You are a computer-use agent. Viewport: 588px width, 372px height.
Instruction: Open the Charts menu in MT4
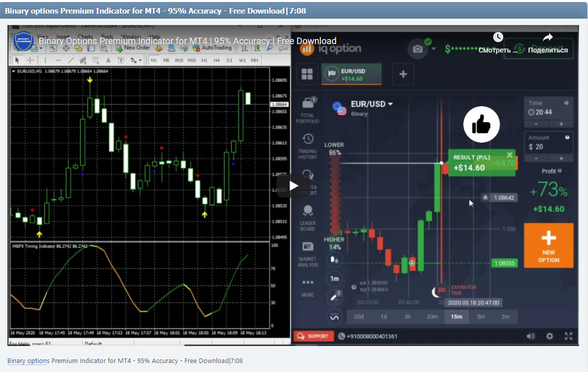click(x=85, y=37)
